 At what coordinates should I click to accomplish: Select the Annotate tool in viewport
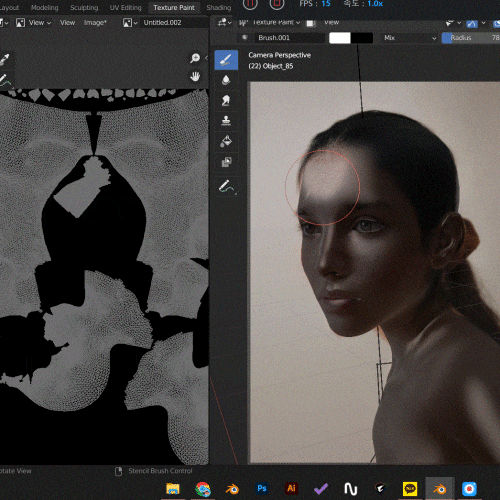coord(227,187)
